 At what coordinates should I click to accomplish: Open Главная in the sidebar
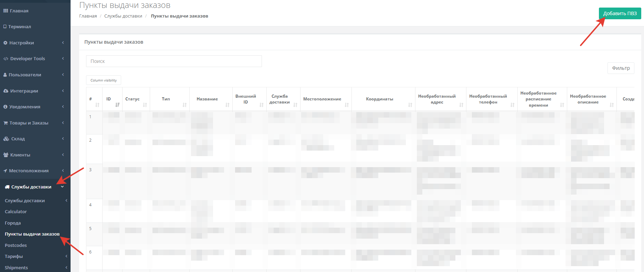19,11
